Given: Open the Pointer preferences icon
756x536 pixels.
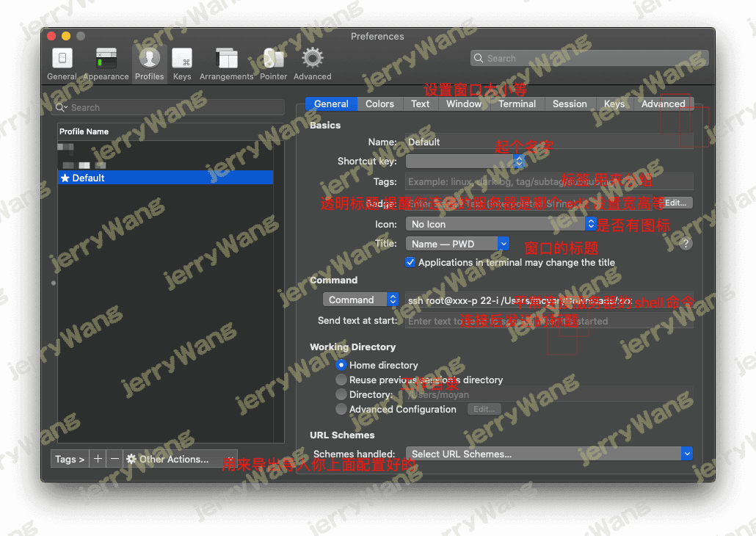Looking at the screenshot, I should pos(273,63).
